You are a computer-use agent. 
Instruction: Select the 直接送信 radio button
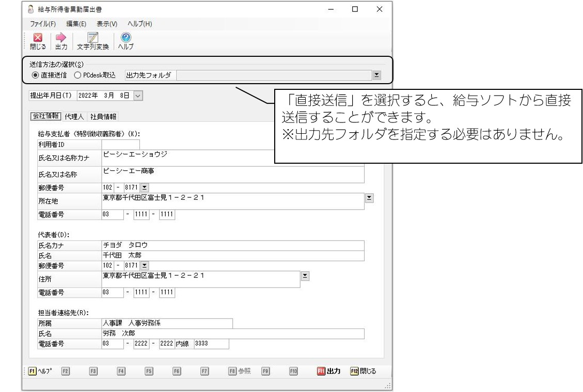pyautogui.click(x=35, y=75)
